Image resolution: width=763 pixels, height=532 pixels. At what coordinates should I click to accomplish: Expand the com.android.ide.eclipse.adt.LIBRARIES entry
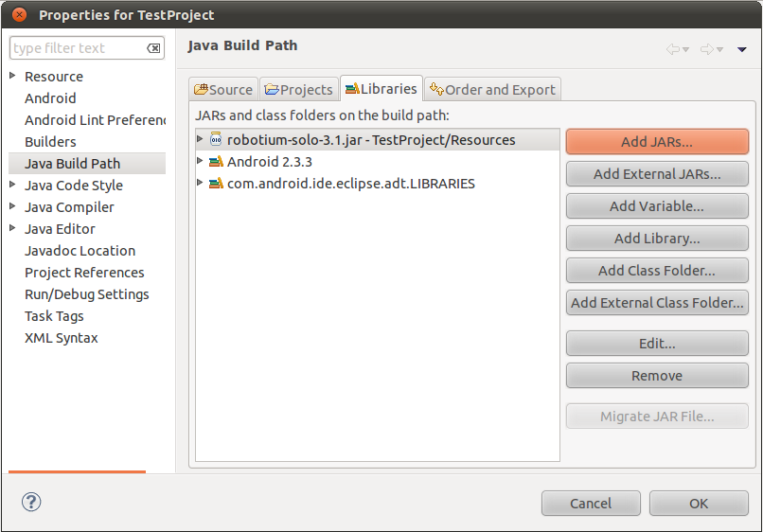[200, 183]
